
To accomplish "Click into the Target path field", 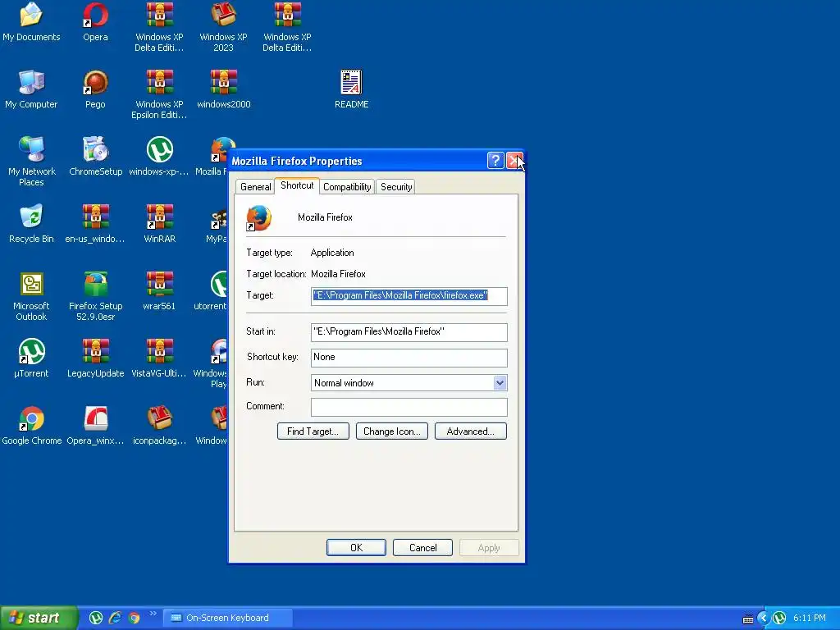I will pyautogui.click(x=409, y=295).
